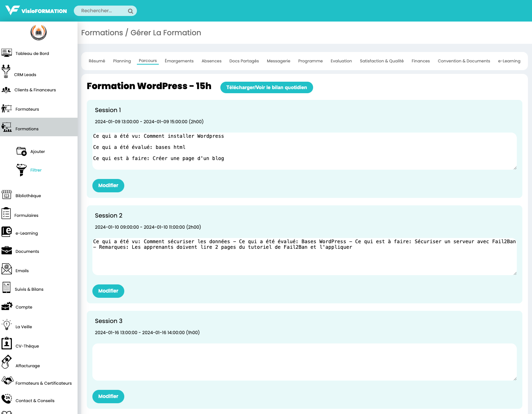Screen dimensions: 532x414
Task: Click the Documents briefcase icon
Action: pyautogui.click(x=7, y=251)
